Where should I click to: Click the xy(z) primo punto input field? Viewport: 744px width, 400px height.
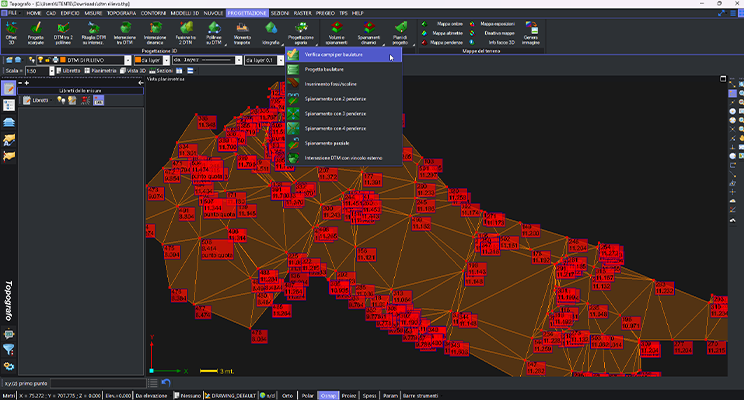[x=98, y=383]
